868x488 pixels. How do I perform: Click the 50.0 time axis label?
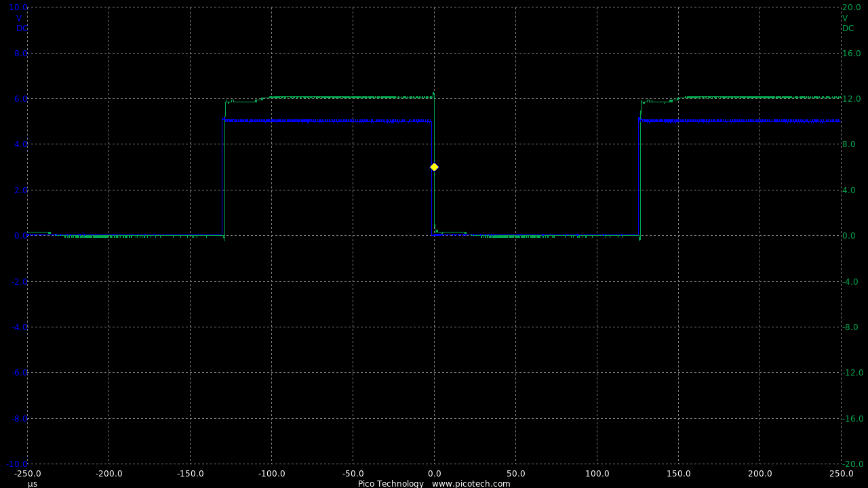(515, 474)
